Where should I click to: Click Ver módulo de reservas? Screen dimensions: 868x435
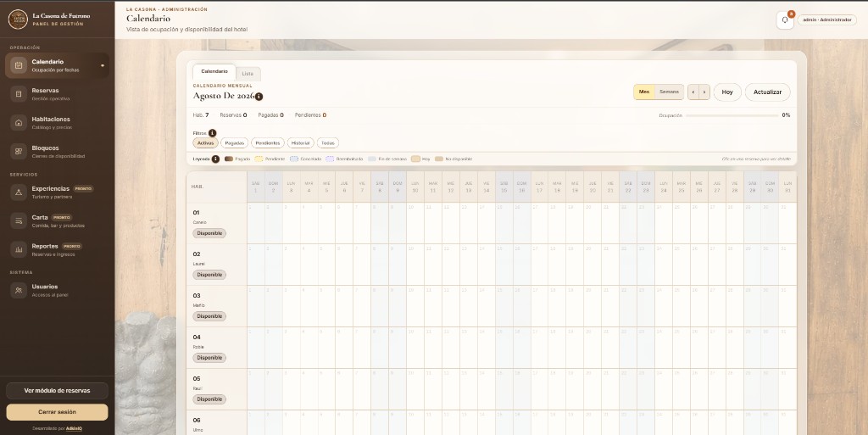click(x=57, y=391)
